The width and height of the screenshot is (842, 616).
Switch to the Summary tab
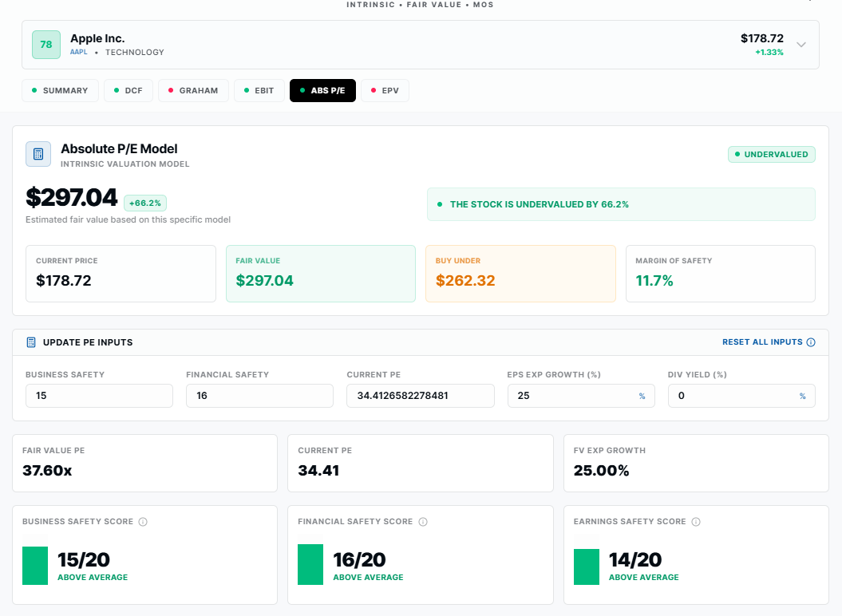click(60, 90)
